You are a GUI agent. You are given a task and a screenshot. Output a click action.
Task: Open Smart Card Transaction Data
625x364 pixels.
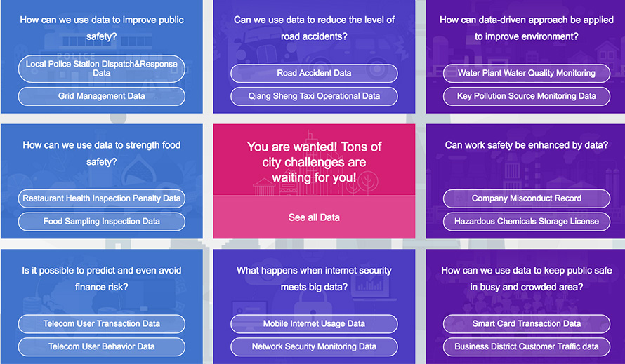click(527, 324)
